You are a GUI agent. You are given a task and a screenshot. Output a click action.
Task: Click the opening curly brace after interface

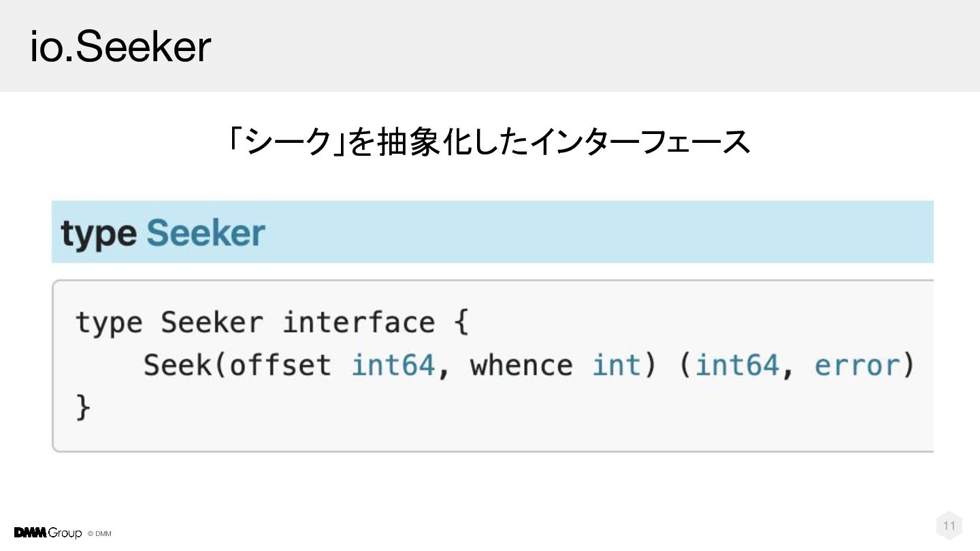[461, 322]
